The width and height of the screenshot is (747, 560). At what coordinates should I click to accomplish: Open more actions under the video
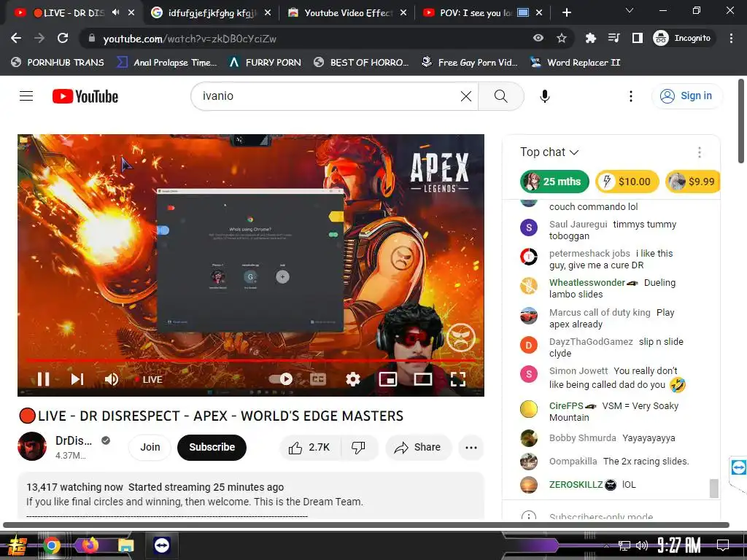point(471,447)
